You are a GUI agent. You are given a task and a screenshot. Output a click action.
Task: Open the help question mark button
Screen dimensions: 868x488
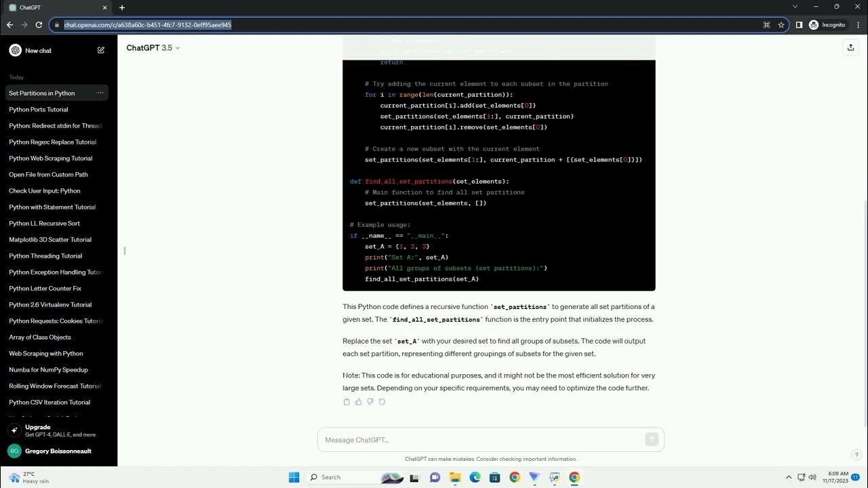[x=856, y=455]
